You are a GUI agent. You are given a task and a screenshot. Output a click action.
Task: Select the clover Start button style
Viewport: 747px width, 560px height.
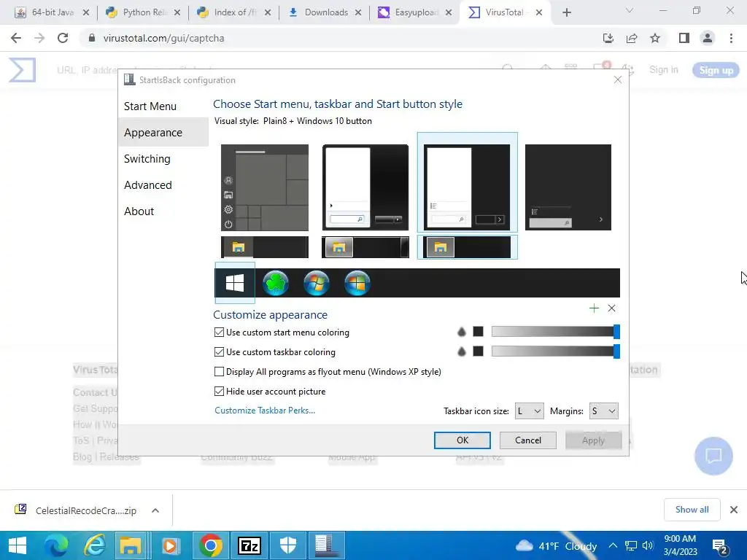275,283
